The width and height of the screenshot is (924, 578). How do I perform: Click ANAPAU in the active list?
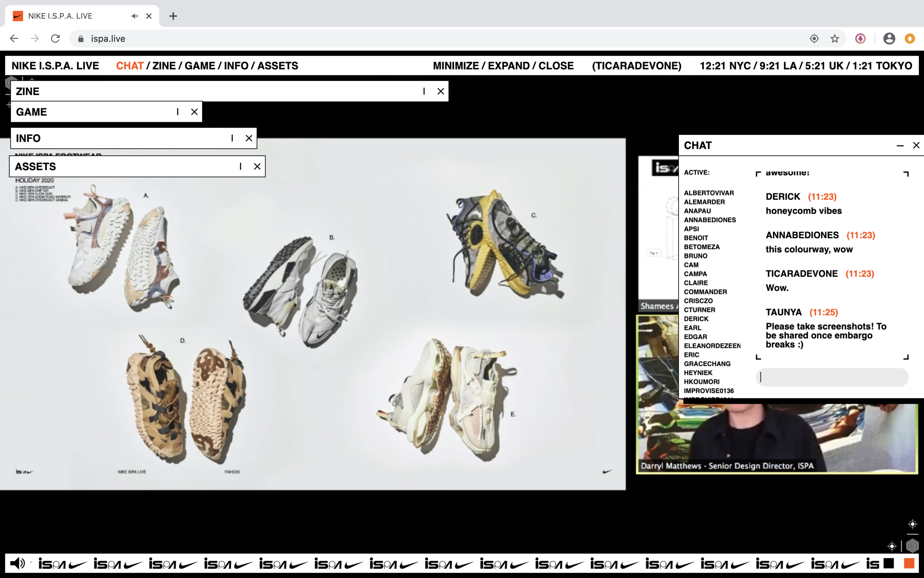point(697,211)
